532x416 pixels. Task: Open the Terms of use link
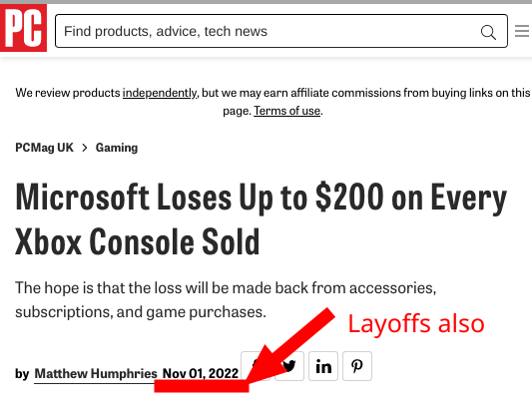[287, 111]
